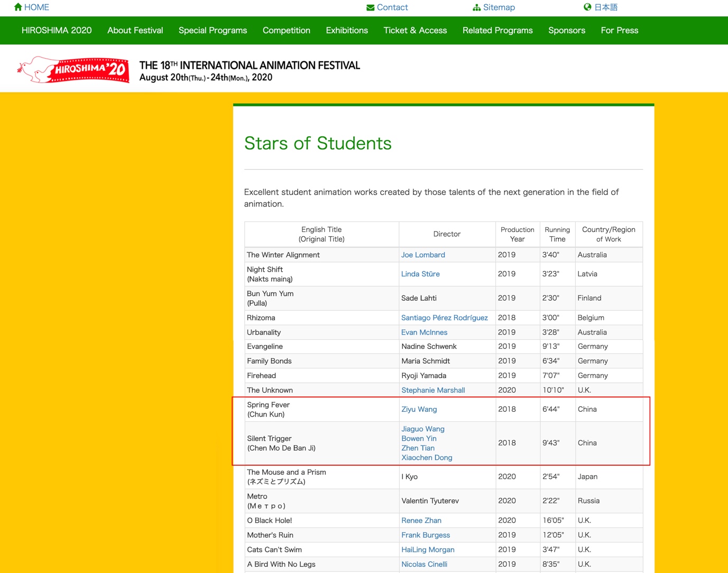Click the Ziyu Wang director link
Image resolution: width=728 pixels, height=573 pixels.
(x=419, y=409)
